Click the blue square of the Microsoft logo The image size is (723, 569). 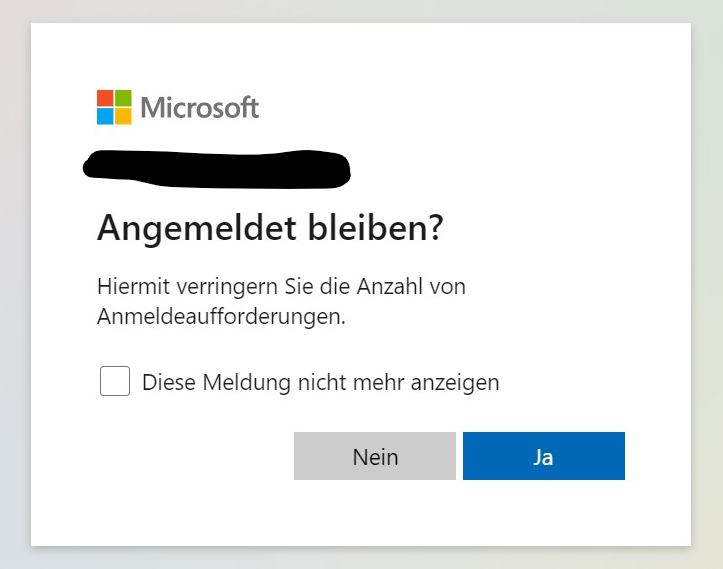(x=105, y=116)
